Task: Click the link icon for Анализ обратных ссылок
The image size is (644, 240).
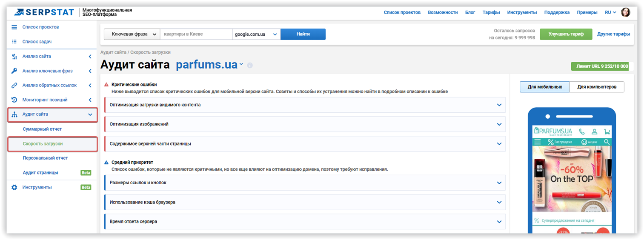Action: pyautogui.click(x=14, y=85)
